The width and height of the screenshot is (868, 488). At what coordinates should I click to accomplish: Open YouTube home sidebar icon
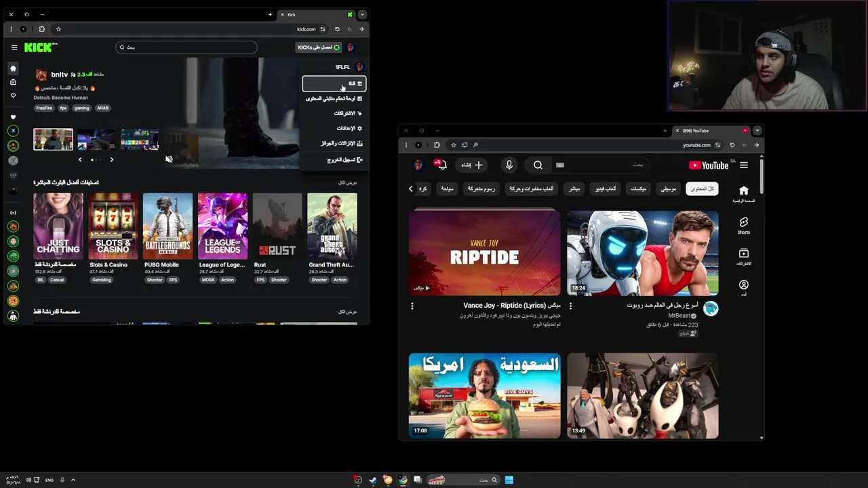744,195
